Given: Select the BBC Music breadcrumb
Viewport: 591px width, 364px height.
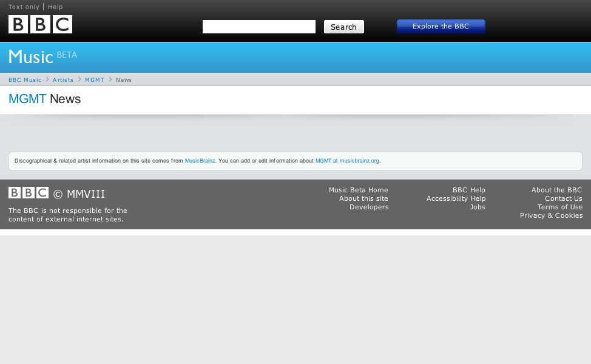Looking at the screenshot, I should pos(25,80).
